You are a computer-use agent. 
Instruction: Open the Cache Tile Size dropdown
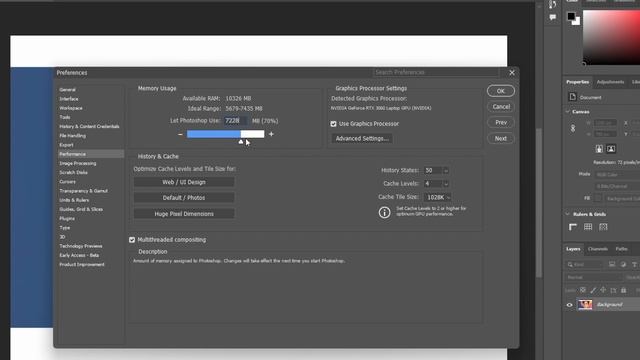click(438, 198)
